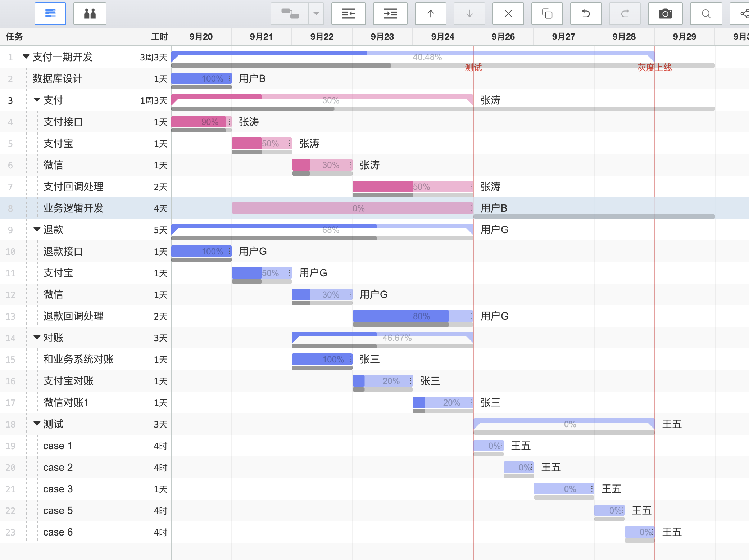The width and height of the screenshot is (749, 560).
Task: Collapse the 支付 task group
Action: click(x=37, y=100)
